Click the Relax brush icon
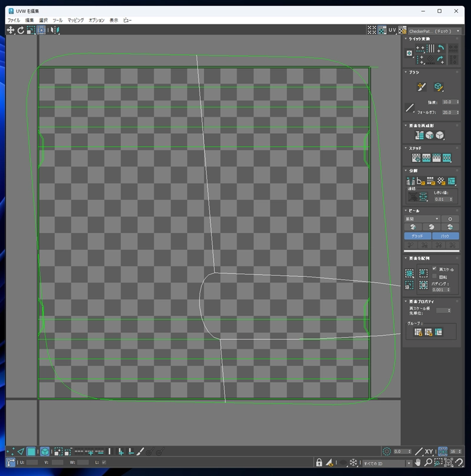The width and height of the screenshot is (471, 476). pyautogui.click(x=438, y=87)
